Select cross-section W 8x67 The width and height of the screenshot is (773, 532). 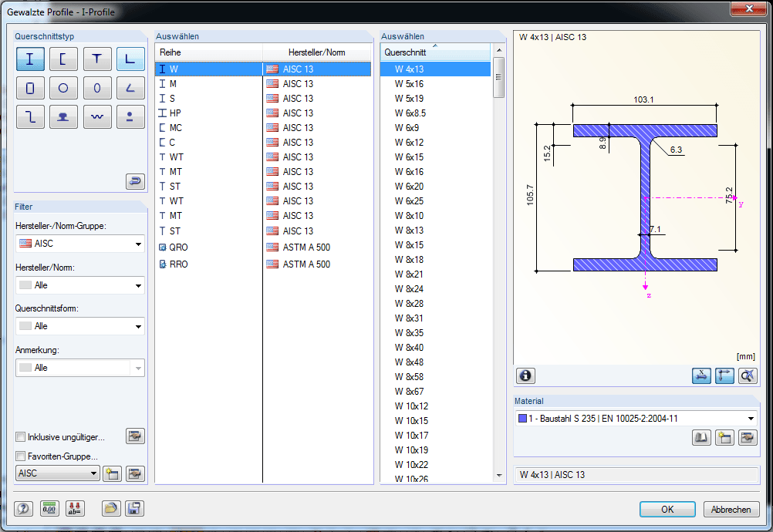pos(435,391)
